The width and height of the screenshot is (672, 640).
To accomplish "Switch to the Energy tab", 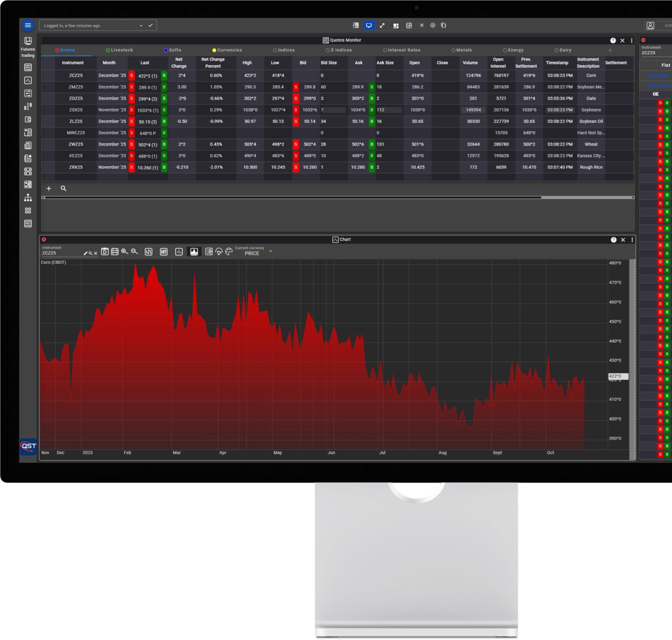I will (x=513, y=50).
